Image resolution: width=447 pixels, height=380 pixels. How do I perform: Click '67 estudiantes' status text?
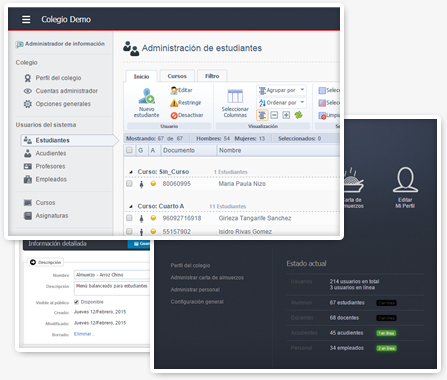(347, 303)
